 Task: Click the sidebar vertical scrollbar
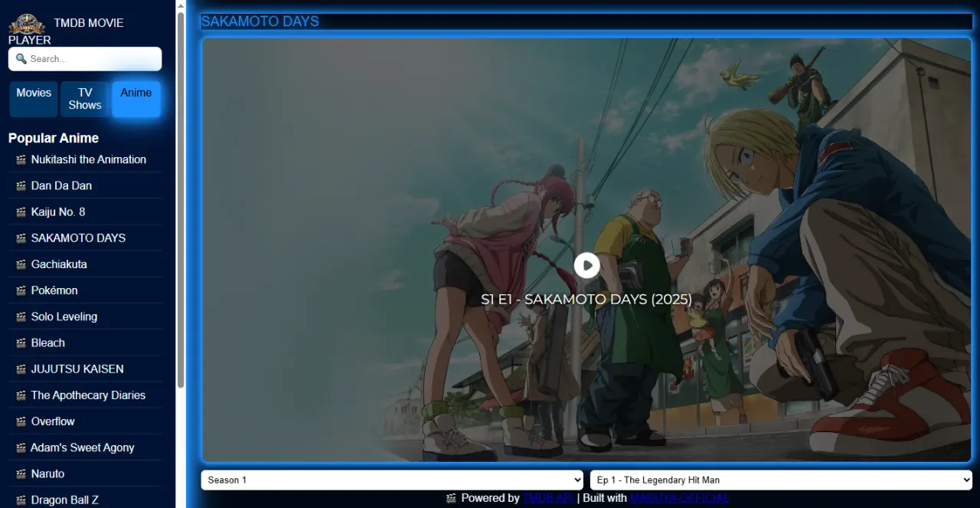click(x=181, y=199)
